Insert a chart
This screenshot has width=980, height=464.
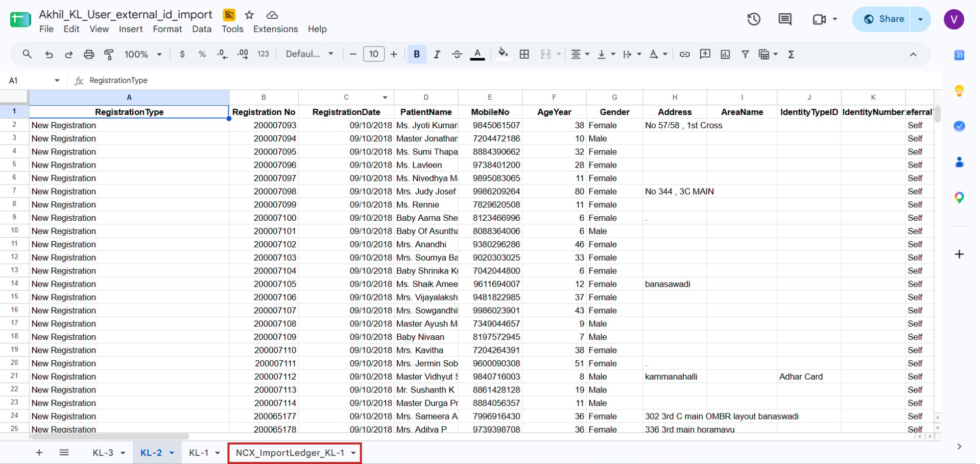click(725, 54)
